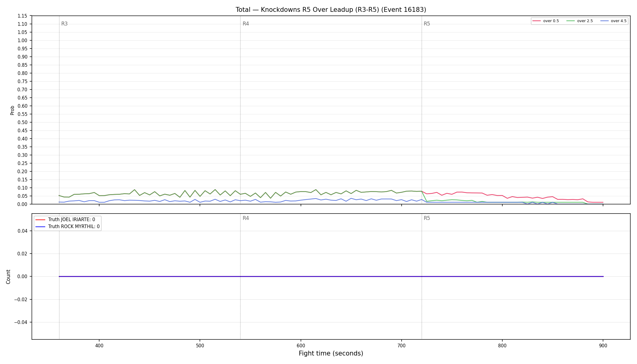The height and width of the screenshot is (364, 637).
Task: Click the 900 tick on the time axis
Action: tap(603, 345)
